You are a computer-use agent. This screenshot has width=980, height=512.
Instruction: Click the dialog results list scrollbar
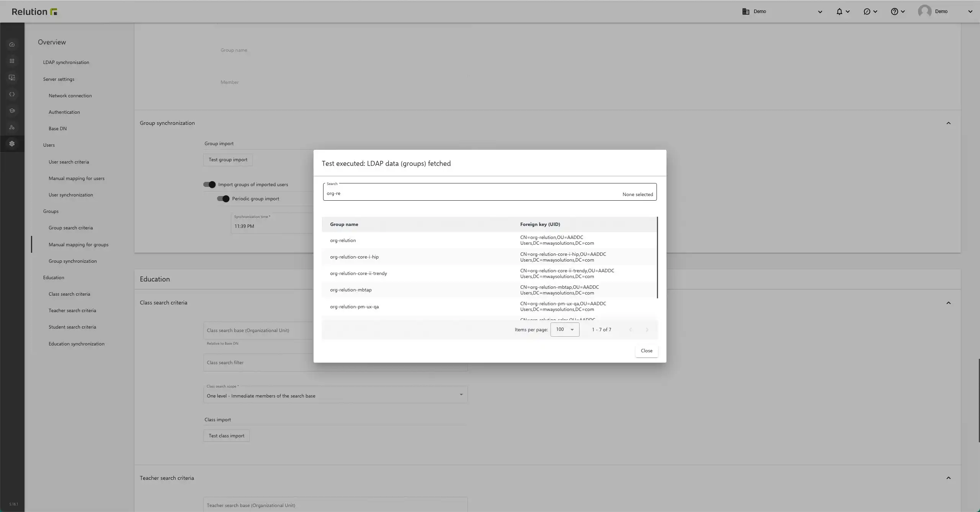click(657, 257)
